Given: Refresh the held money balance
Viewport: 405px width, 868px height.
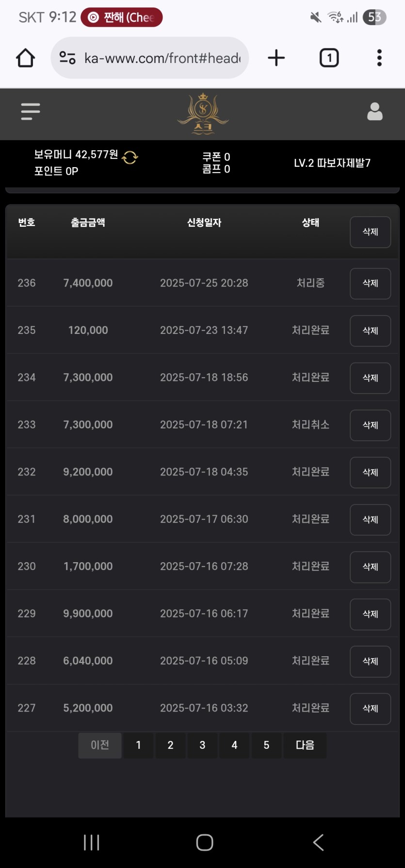Looking at the screenshot, I should tap(130, 157).
